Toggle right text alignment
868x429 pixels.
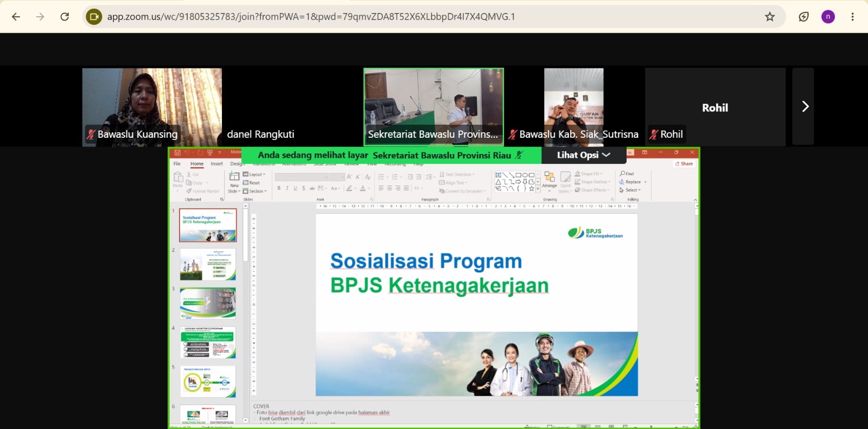398,188
